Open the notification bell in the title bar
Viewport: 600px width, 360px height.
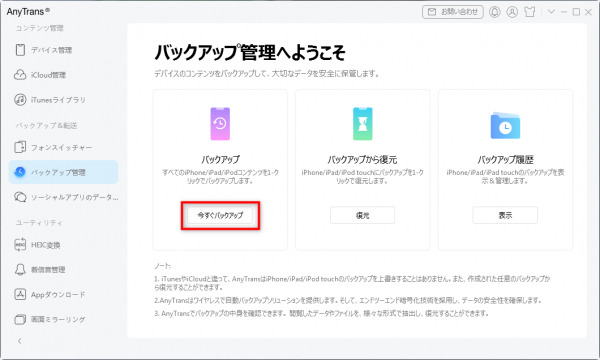495,12
